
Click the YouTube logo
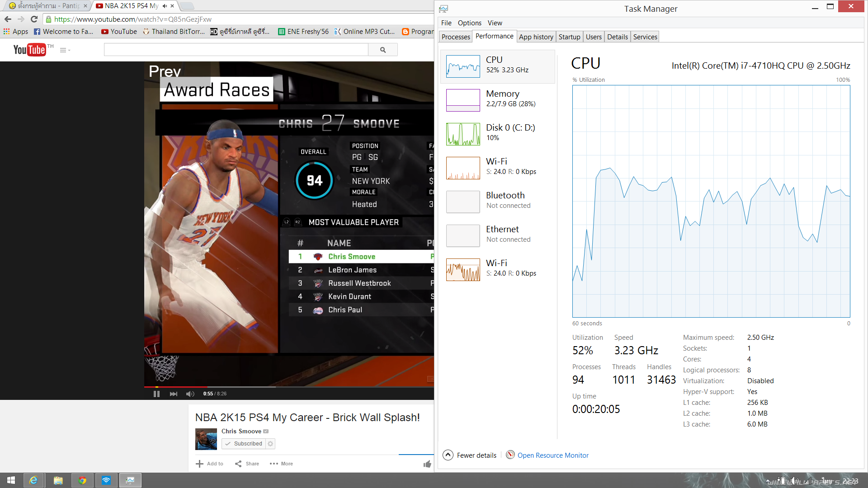[29, 50]
